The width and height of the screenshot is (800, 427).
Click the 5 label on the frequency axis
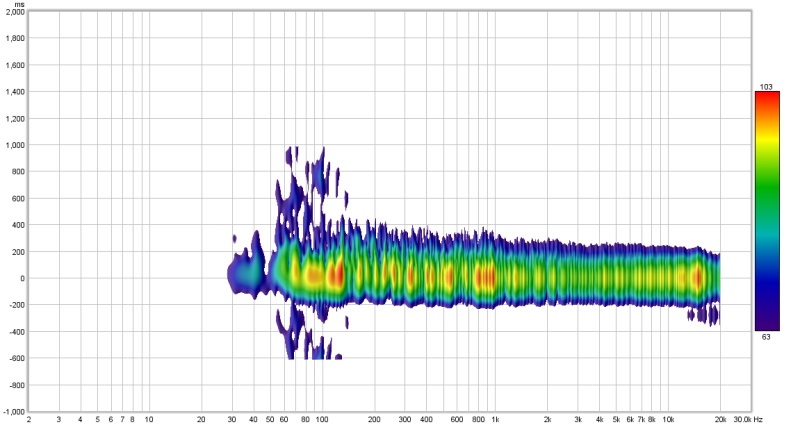[x=97, y=419]
